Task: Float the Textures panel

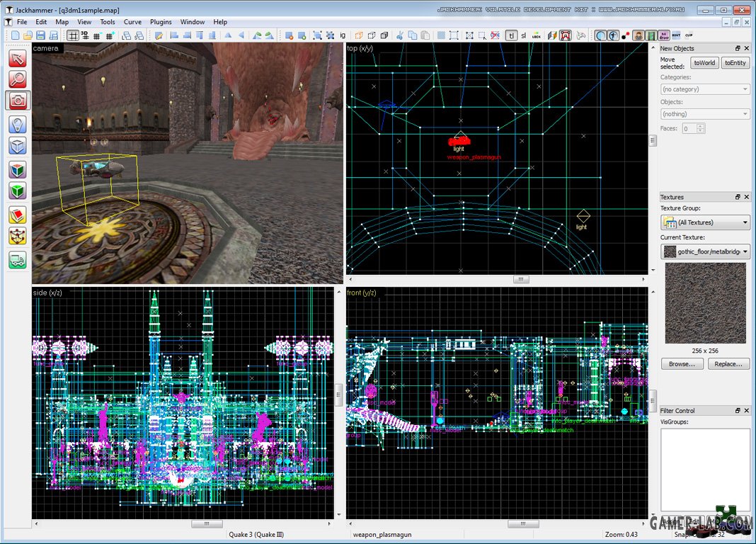Action: [x=738, y=197]
